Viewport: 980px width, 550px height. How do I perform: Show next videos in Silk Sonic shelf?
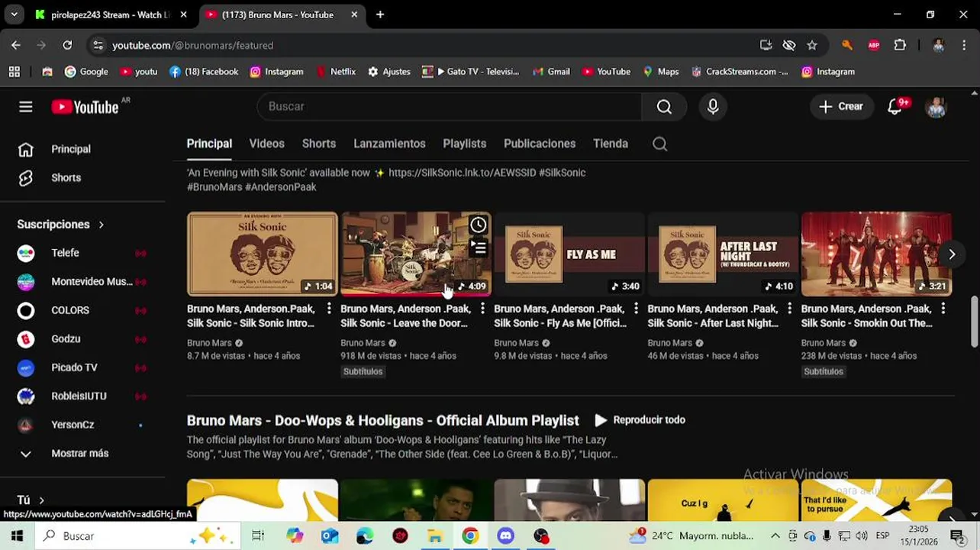[x=952, y=254]
